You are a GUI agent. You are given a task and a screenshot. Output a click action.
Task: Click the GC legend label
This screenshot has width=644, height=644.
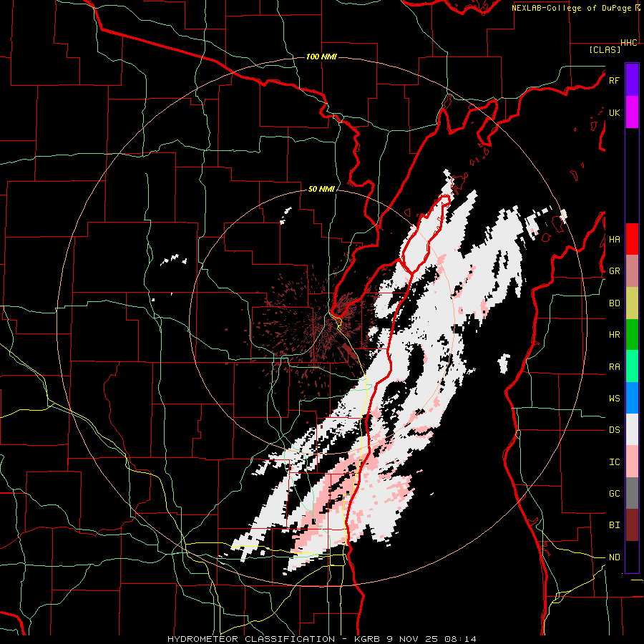[x=614, y=494]
